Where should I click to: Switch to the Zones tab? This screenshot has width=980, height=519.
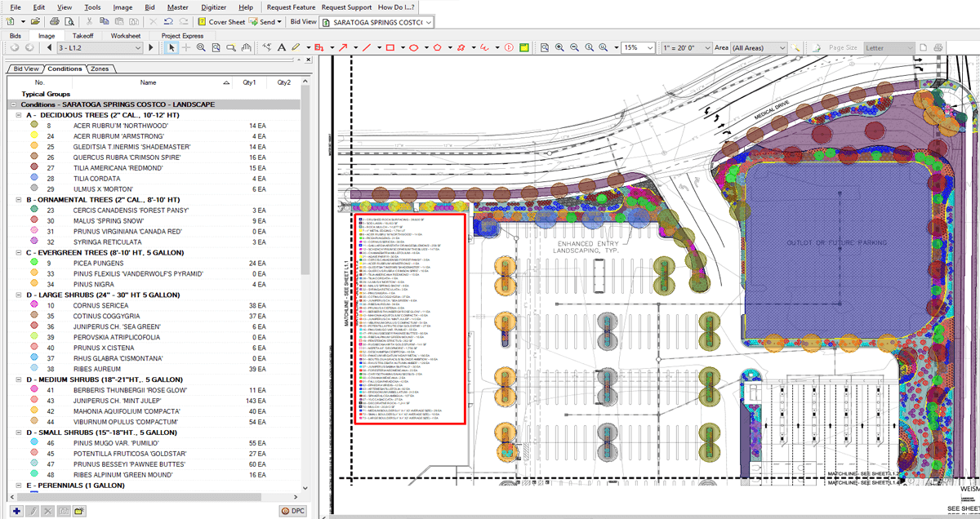pos(100,69)
